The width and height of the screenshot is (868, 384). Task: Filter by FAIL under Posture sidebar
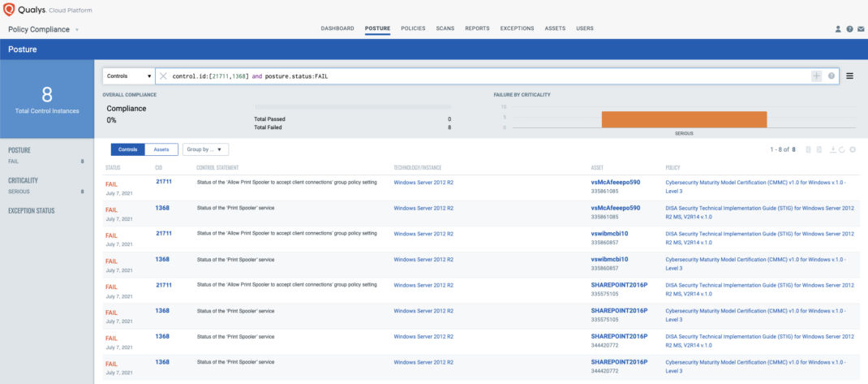[x=46, y=162]
